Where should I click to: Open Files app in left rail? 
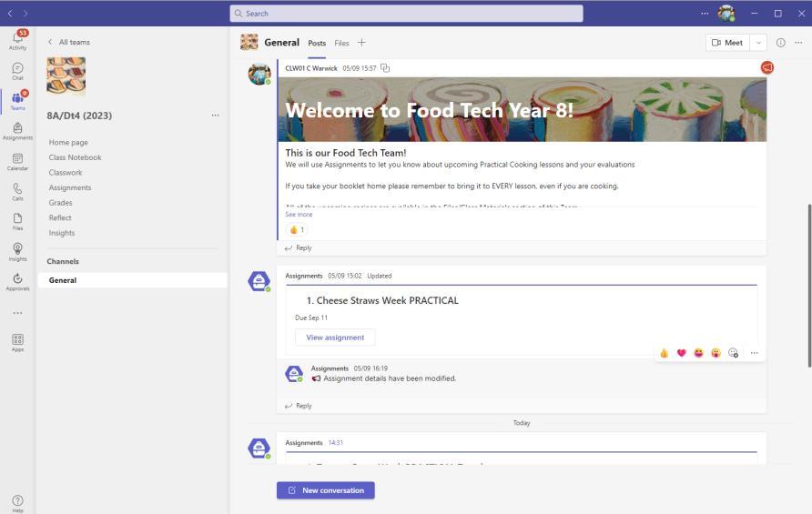[x=17, y=221]
